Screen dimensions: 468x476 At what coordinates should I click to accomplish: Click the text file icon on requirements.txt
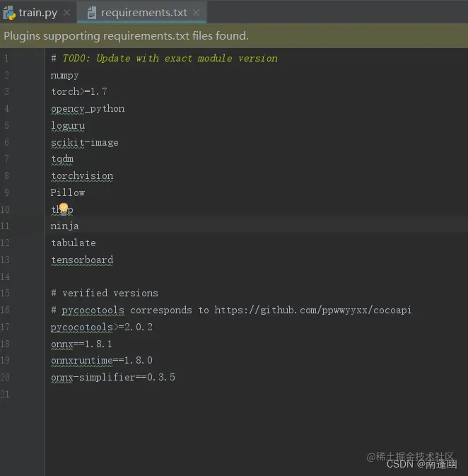click(91, 13)
